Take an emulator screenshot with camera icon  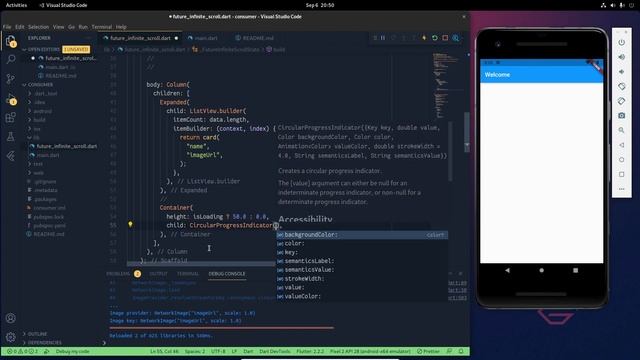pos(621,116)
